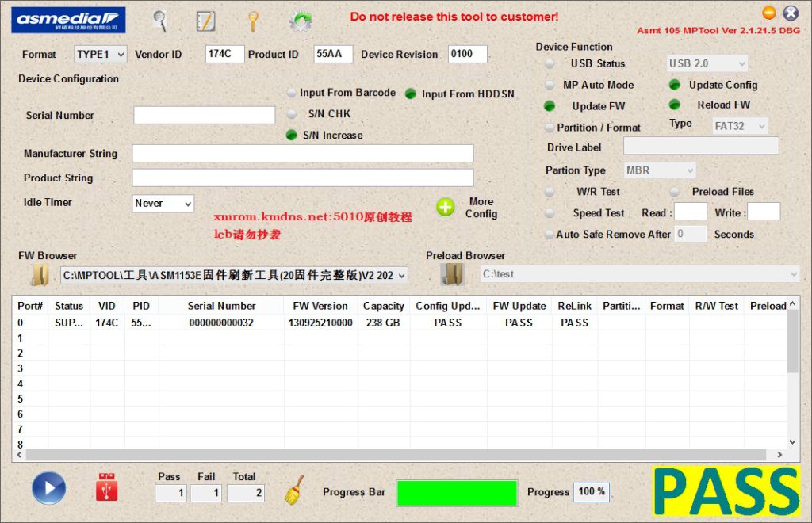The height and width of the screenshot is (523, 812).
Task: Click the Manufacturer String input field
Action: point(302,154)
